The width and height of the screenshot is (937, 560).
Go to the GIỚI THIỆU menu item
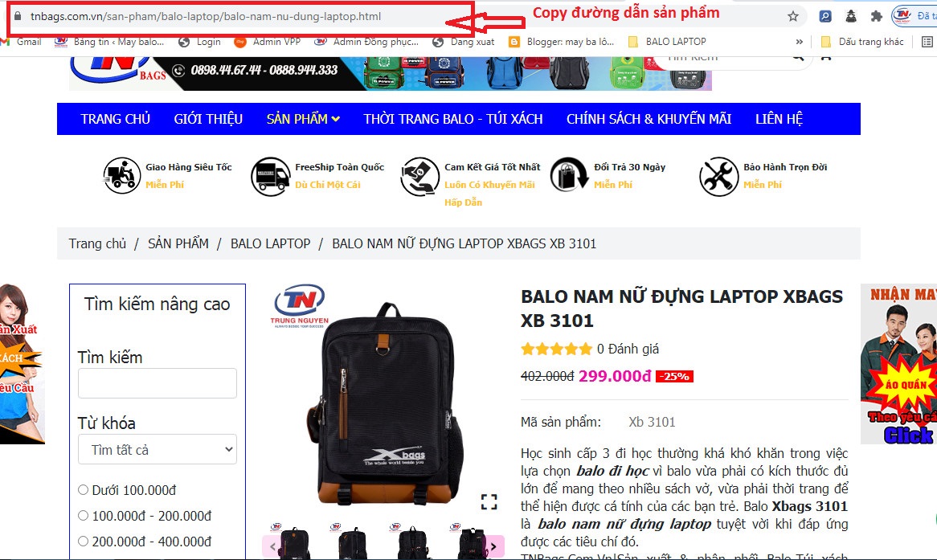(208, 119)
